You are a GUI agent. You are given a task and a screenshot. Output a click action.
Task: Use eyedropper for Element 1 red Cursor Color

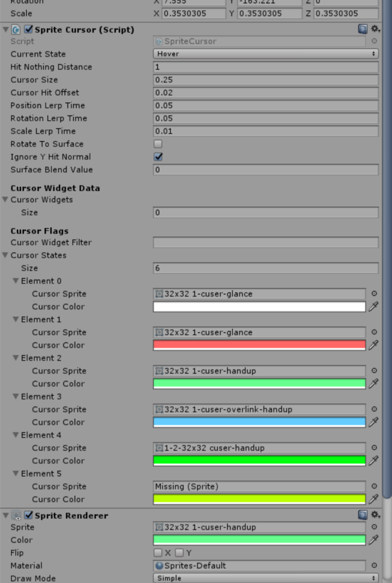373,345
